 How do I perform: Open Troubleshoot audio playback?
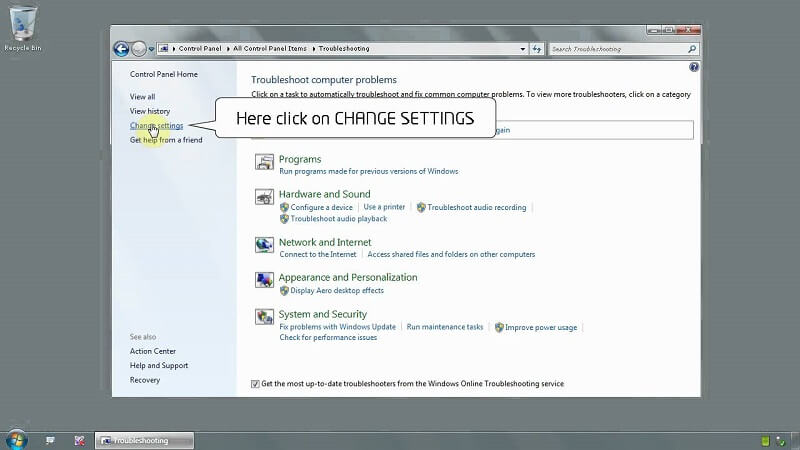pyautogui.click(x=339, y=218)
